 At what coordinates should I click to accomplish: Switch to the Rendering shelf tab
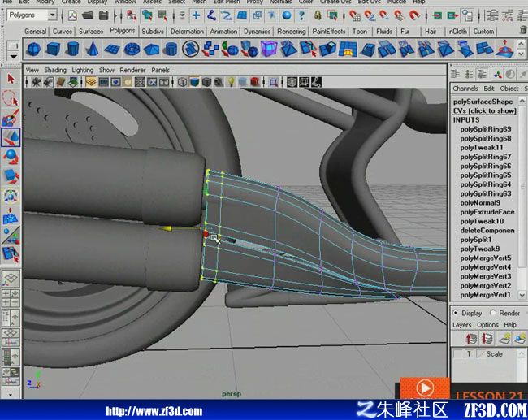[292, 32]
